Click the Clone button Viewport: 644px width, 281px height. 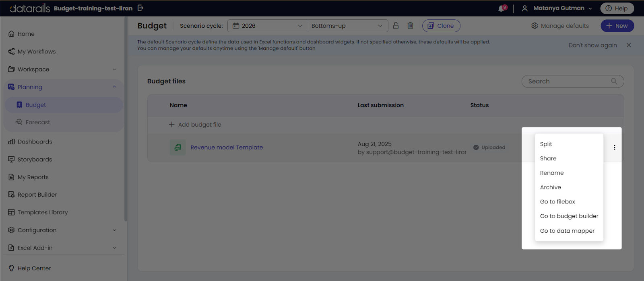[x=441, y=26]
